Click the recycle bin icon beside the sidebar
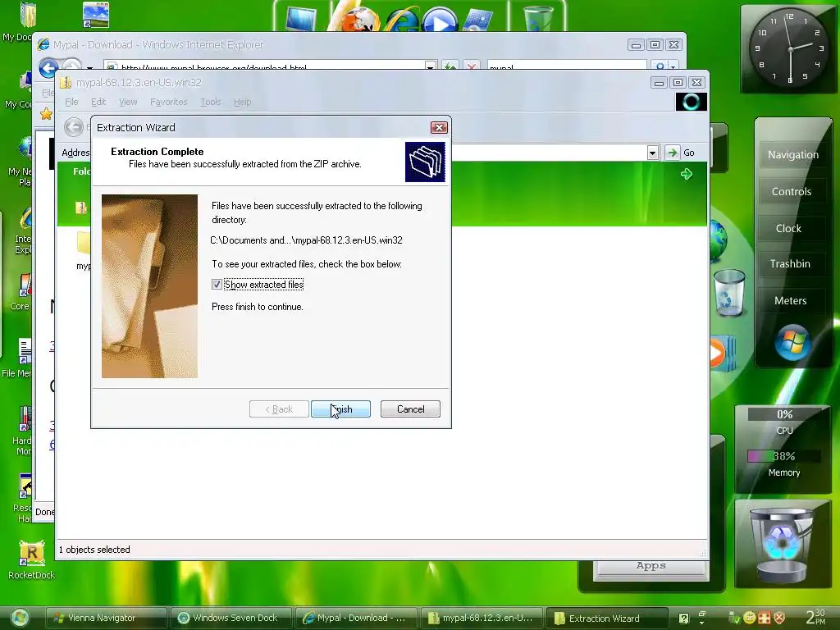Viewport: 840px width, 630px height. pos(729,293)
